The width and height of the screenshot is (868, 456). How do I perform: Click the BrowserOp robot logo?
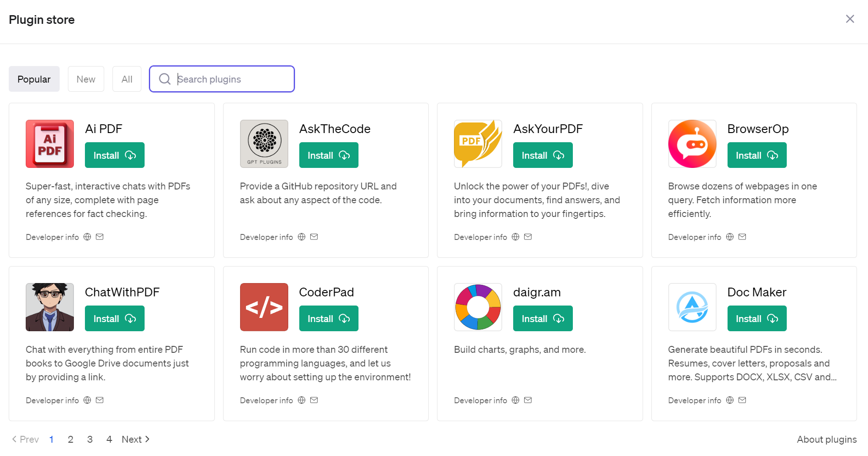pos(692,144)
